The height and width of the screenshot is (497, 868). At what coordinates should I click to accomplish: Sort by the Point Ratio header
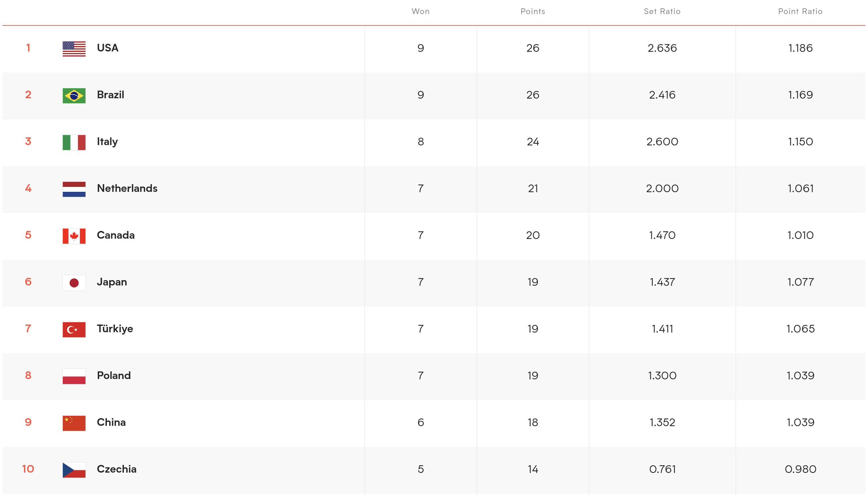pyautogui.click(x=800, y=11)
